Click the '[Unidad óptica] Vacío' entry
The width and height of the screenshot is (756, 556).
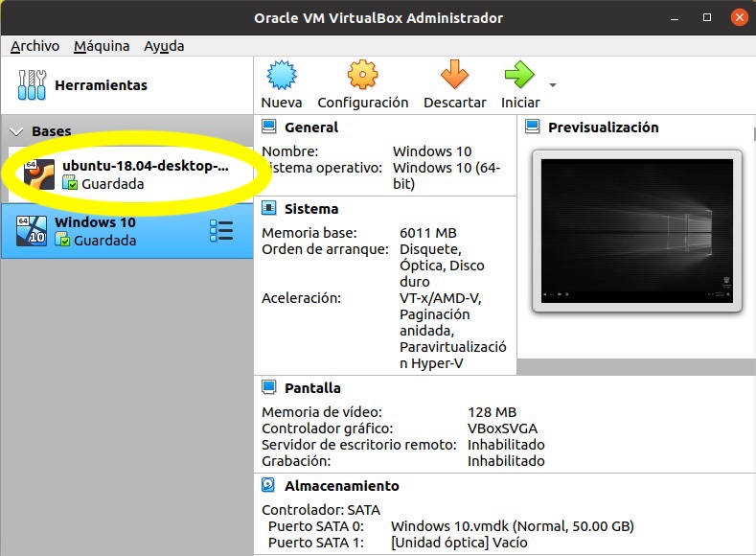tap(459, 543)
